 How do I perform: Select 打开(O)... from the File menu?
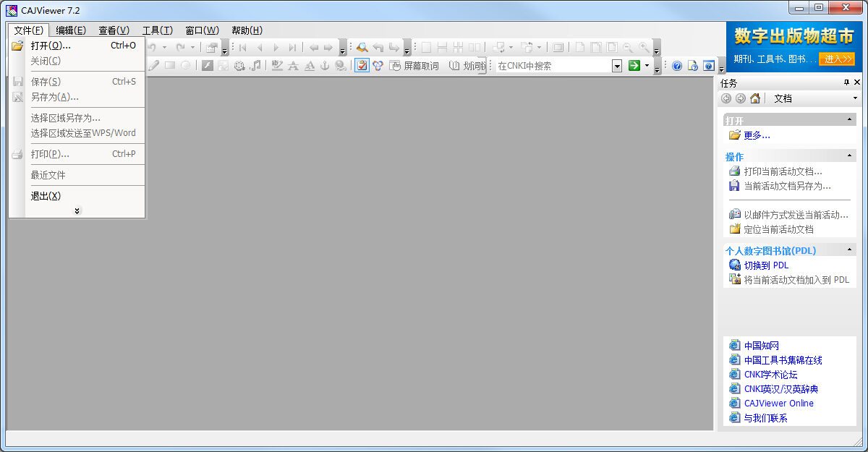tap(51, 46)
